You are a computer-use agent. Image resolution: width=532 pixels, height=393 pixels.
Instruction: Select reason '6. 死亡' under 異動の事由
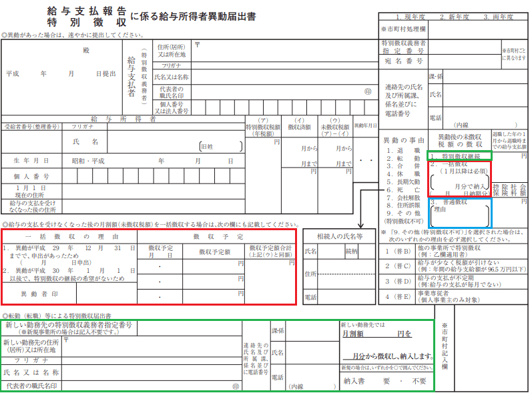pos(403,190)
